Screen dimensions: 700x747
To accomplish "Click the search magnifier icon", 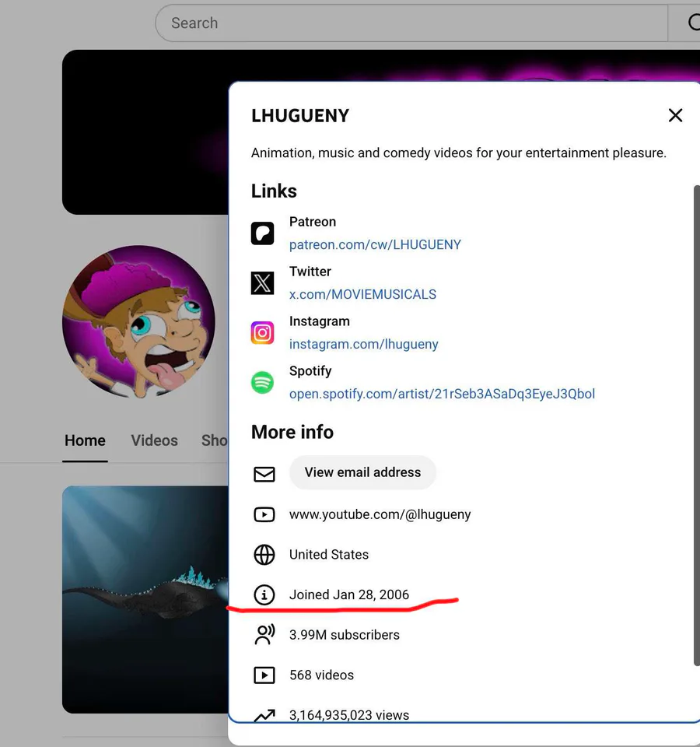I will pos(693,23).
